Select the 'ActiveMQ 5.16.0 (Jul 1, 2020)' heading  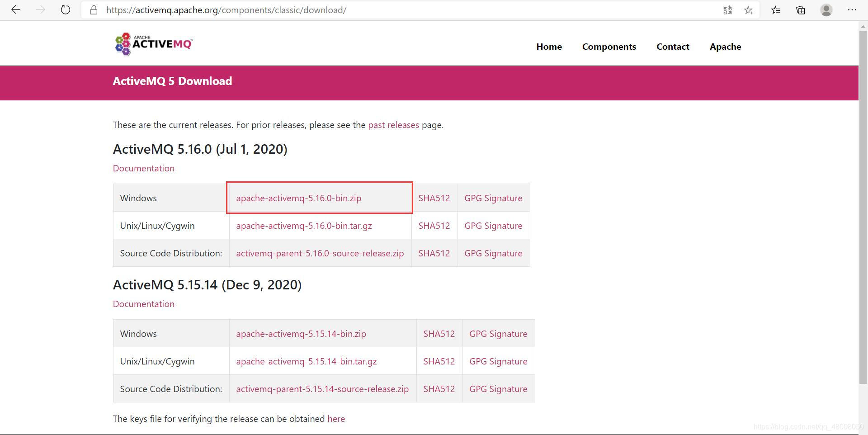coord(200,149)
